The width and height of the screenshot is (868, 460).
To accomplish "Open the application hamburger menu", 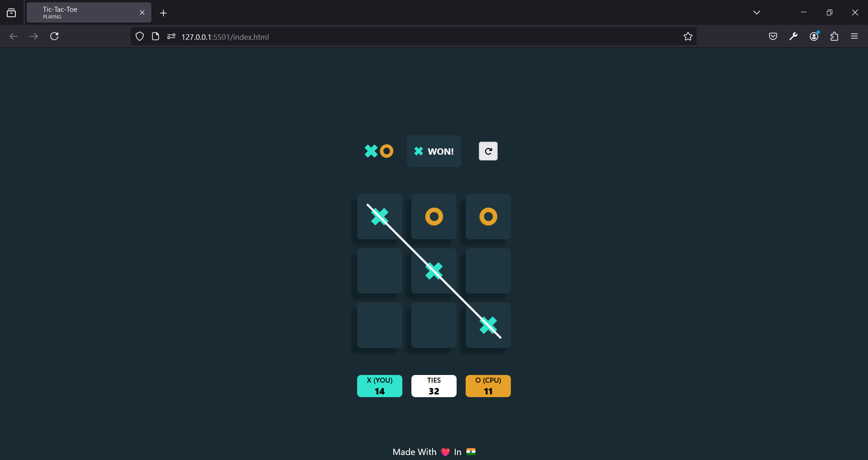I will click(854, 37).
